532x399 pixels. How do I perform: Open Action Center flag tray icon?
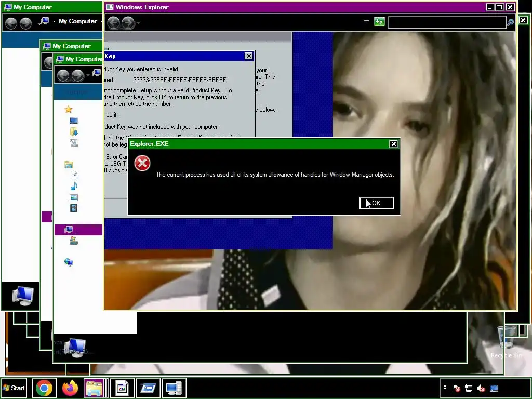[x=456, y=388]
